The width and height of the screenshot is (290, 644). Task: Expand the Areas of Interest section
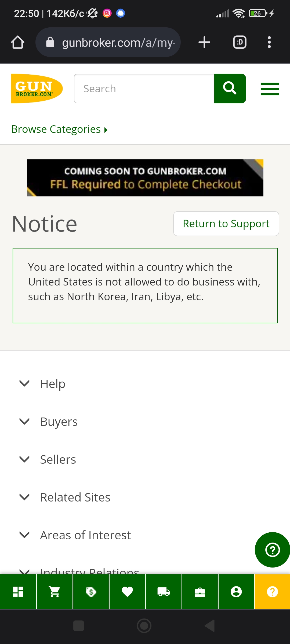point(85,535)
